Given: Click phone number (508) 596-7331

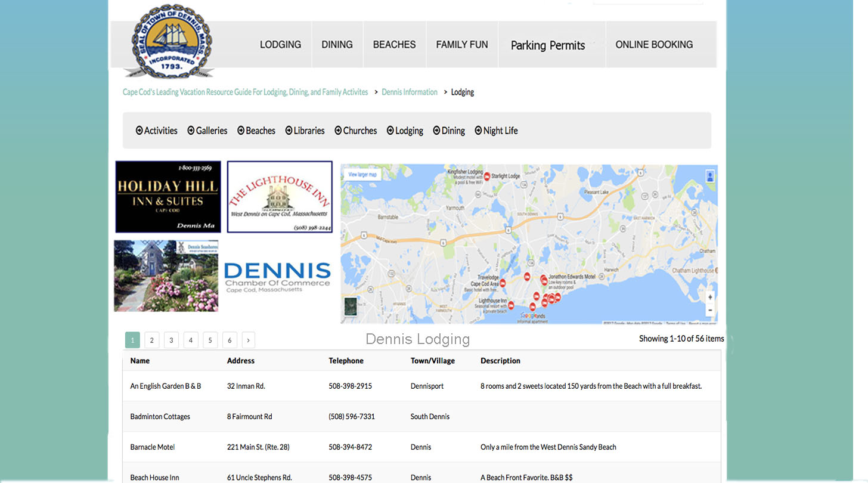Looking at the screenshot, I should [352, 416].
